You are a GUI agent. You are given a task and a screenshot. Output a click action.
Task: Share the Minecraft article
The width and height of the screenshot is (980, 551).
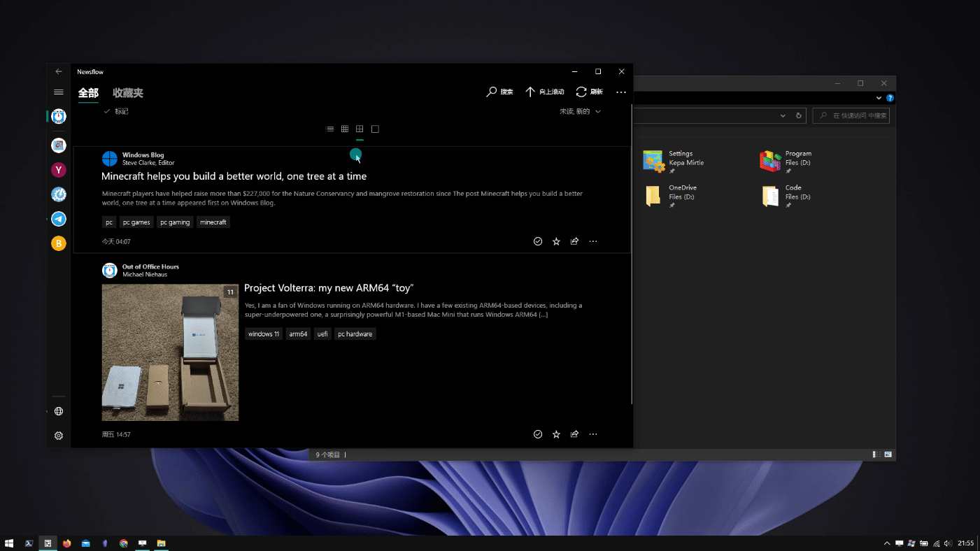pos(574,241)
